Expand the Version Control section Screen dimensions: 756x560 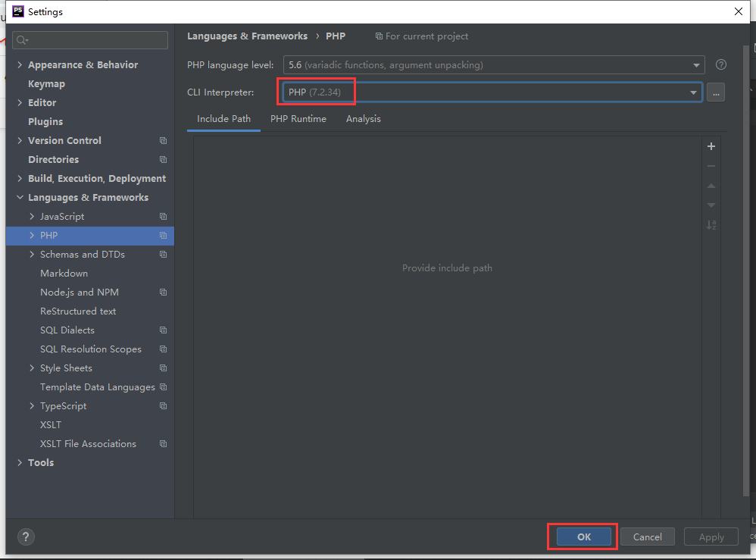click(x=20, y=140)
